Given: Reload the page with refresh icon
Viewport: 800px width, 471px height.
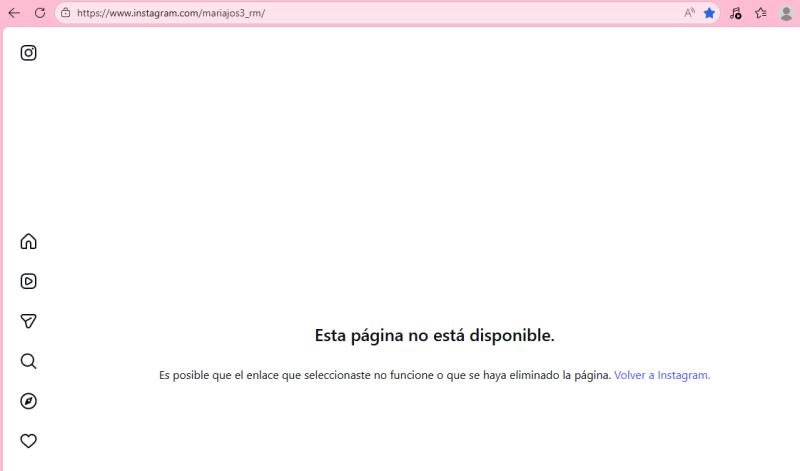Looking at the screenshot, I should (x=40, y=13).
